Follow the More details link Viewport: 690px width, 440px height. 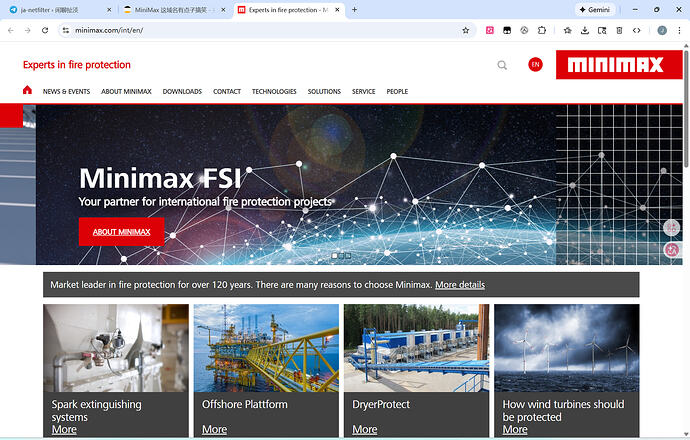[460, 285]
